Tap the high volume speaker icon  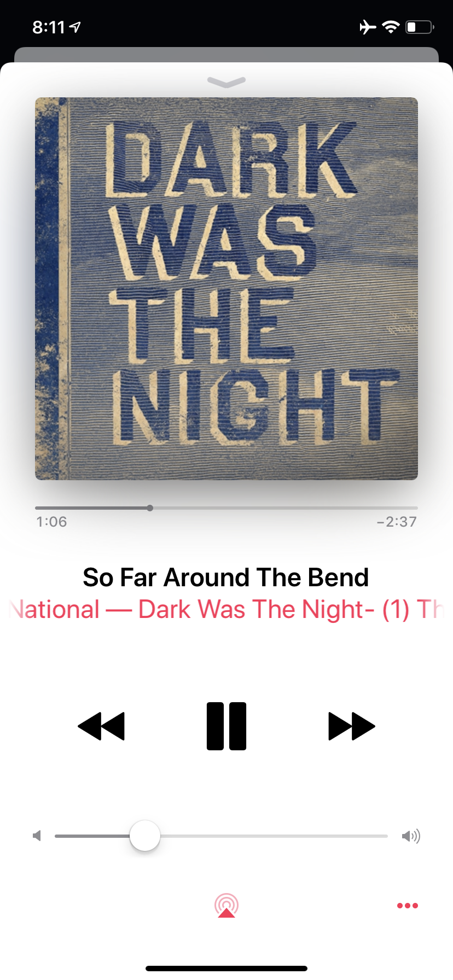coord(411,836)
